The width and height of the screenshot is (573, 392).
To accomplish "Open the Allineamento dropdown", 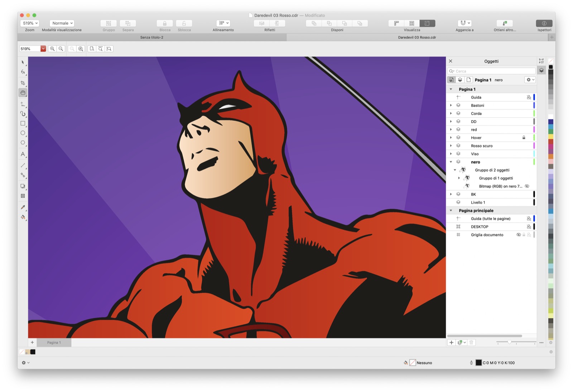I will 223,23.
